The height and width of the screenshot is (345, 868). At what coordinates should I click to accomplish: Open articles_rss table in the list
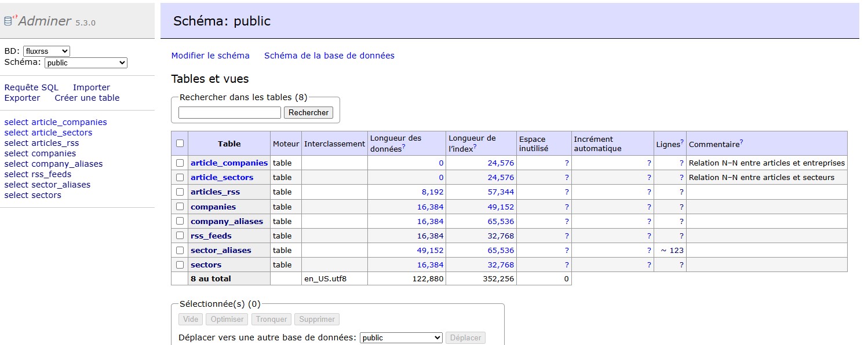[215, 192]
